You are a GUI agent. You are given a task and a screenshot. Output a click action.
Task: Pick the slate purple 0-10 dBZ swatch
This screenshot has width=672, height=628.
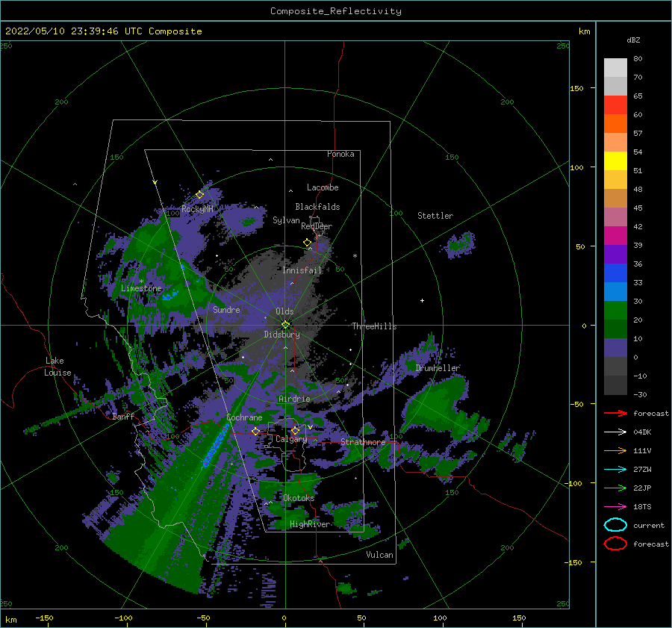tap(615, 348)
